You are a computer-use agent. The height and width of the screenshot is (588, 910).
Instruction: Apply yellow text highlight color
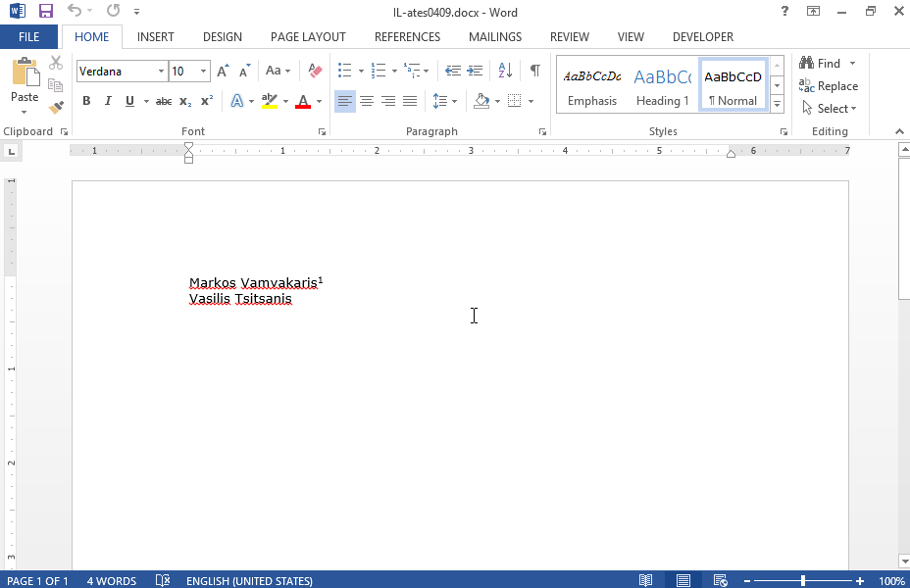tap(270, 102)
